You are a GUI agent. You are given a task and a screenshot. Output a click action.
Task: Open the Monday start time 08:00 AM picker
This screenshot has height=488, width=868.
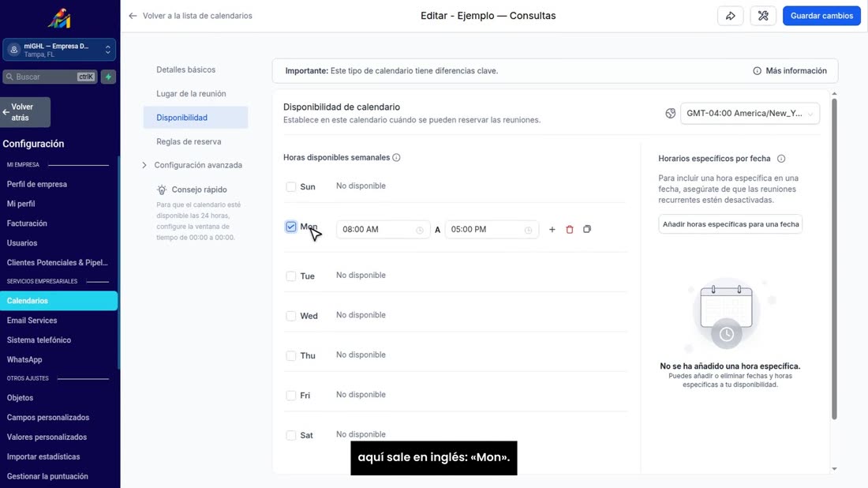point(383,229)
